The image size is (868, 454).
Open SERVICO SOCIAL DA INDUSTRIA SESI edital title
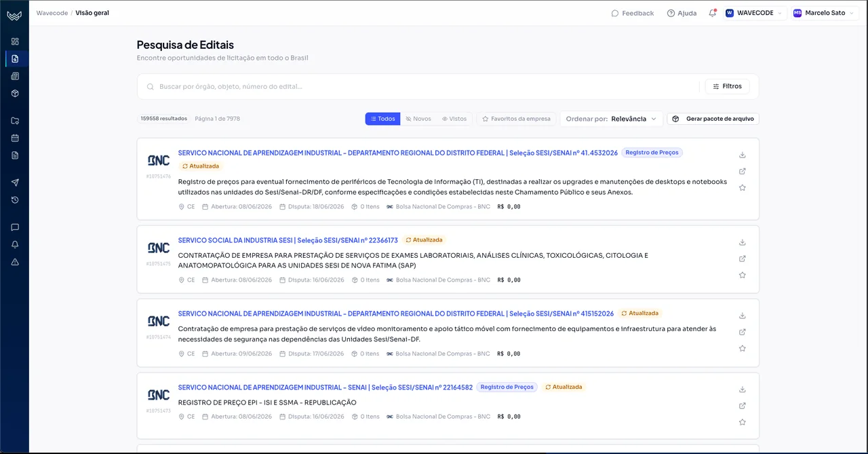tap(288, 240)
